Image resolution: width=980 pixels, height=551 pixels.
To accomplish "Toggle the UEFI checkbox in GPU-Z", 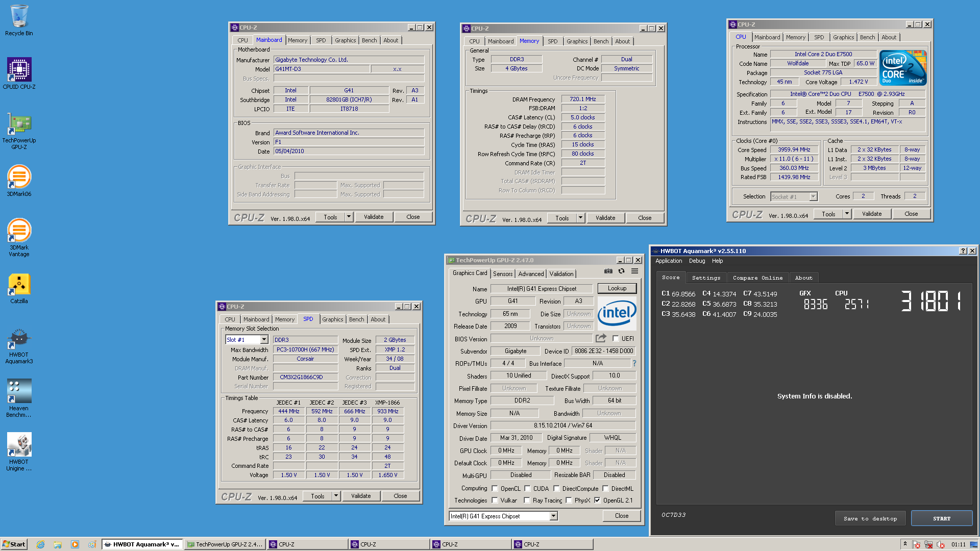I will tap(616, 338).
